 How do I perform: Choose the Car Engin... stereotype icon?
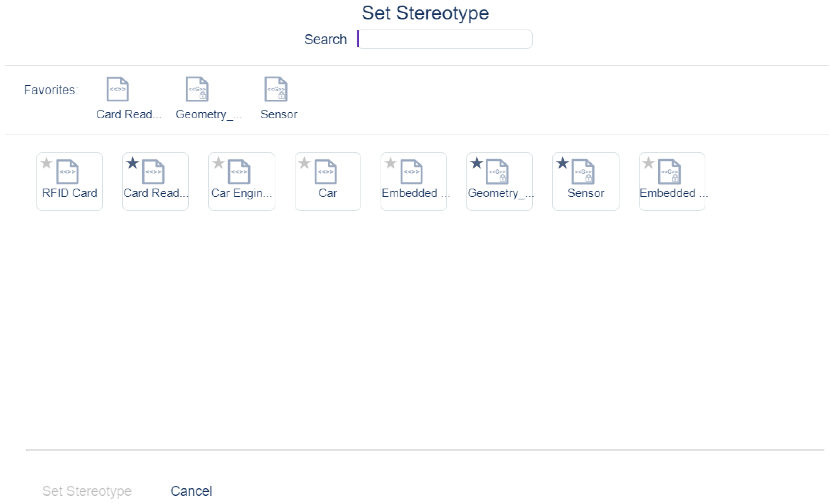(x=239, y=172)
